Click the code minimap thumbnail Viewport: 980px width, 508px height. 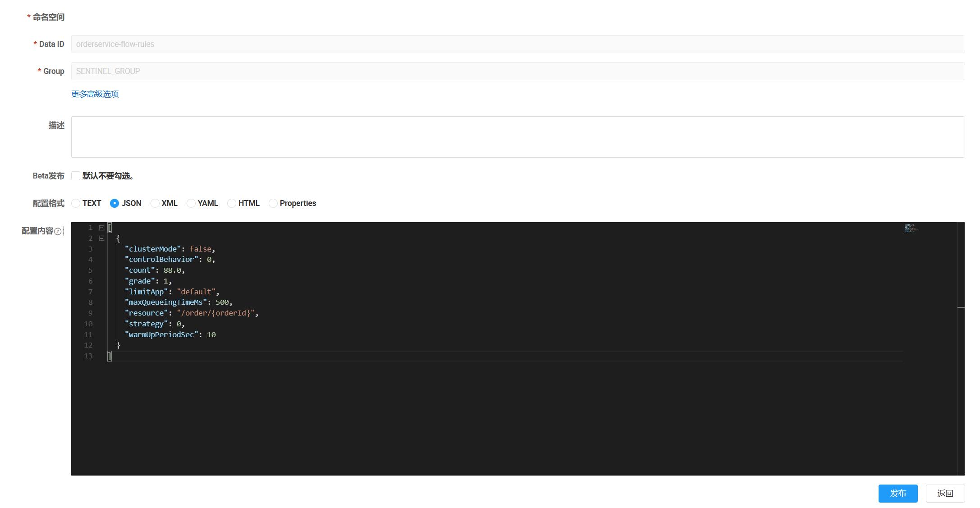click(x=911, y=228)
